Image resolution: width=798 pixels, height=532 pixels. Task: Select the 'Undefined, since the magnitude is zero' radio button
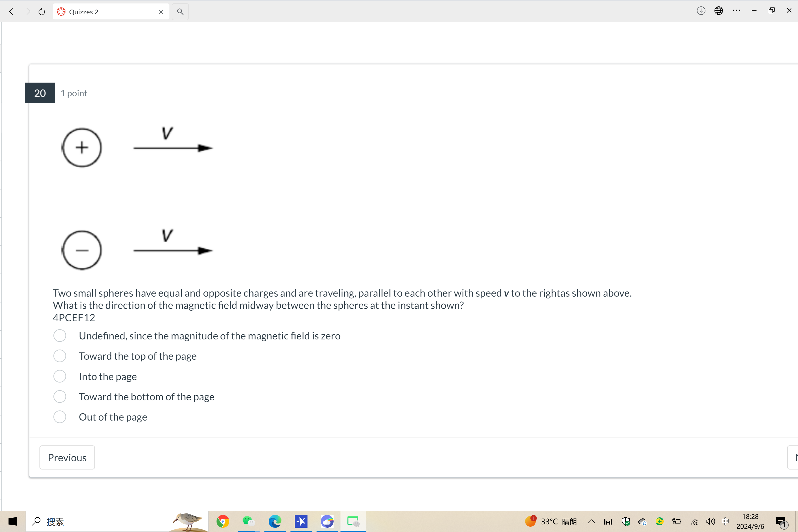[59, 335]
